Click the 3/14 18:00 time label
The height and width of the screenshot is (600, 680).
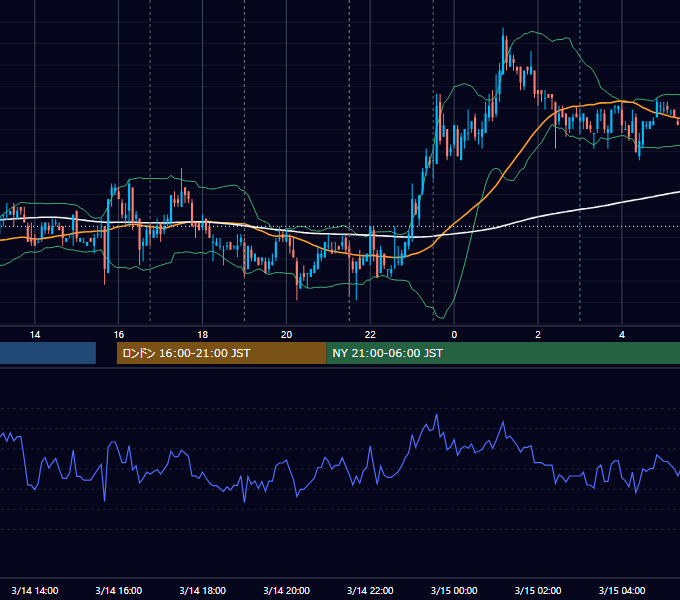(203, 590)
